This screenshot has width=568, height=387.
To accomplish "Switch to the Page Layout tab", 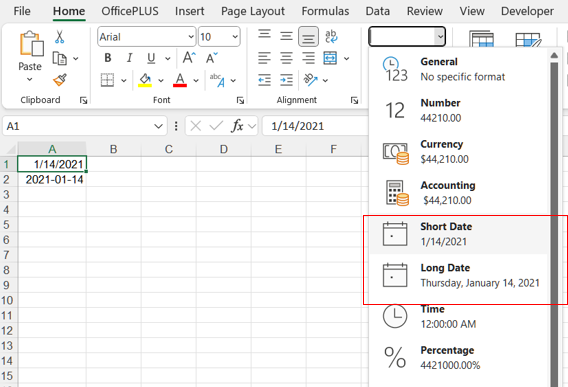I will [x=253, y=11].
